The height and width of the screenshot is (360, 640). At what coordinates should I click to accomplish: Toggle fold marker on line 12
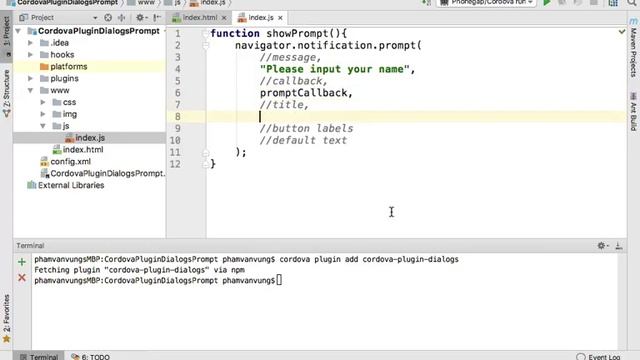click(x=206, y=164)
